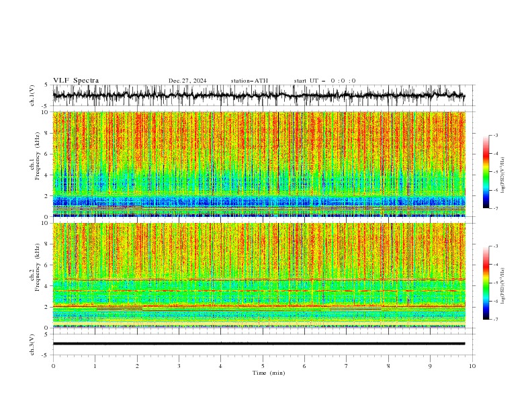Screen dimensions: 532x411
Task: Click the lower colorbar "-7" tick label
Action: [x=496, y=320]
